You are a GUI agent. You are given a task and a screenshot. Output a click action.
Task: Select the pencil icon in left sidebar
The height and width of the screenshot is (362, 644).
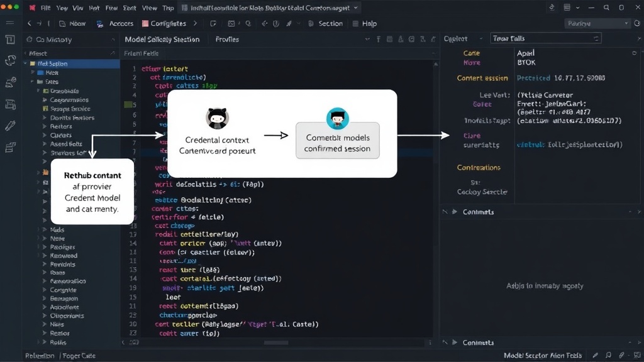pos(10,125)
